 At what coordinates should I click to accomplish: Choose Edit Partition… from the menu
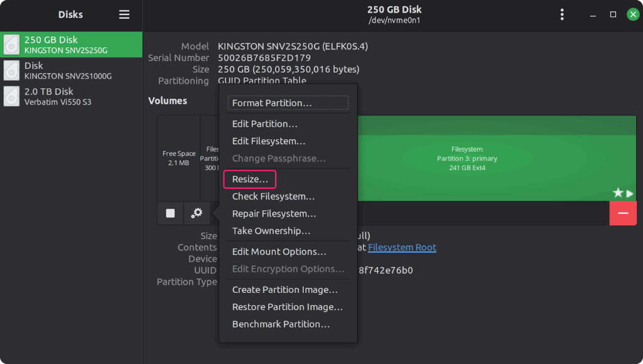[x=288, y=124]
